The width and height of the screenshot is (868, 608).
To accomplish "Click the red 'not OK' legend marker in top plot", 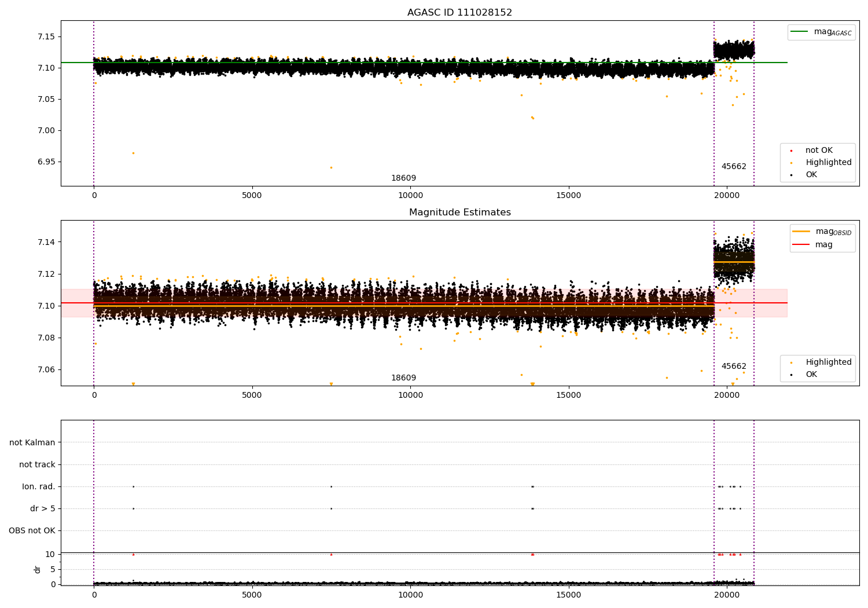I will coord(791,151).
